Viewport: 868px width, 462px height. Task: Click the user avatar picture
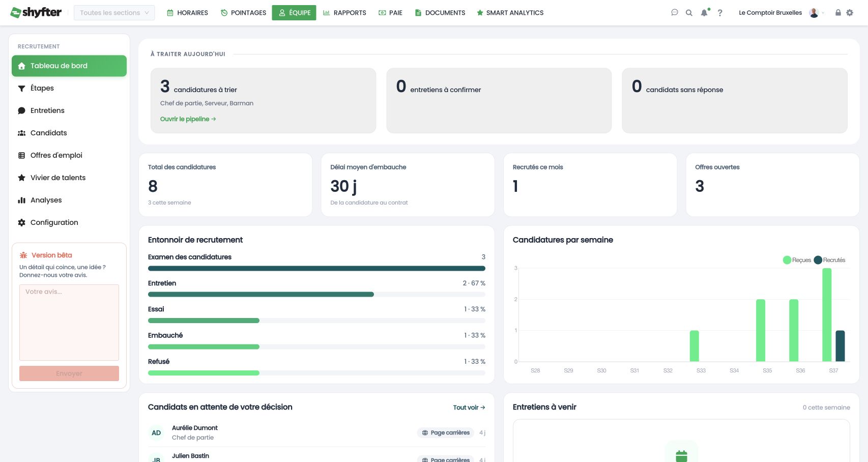pyautogui.click(x=814, y=13)
